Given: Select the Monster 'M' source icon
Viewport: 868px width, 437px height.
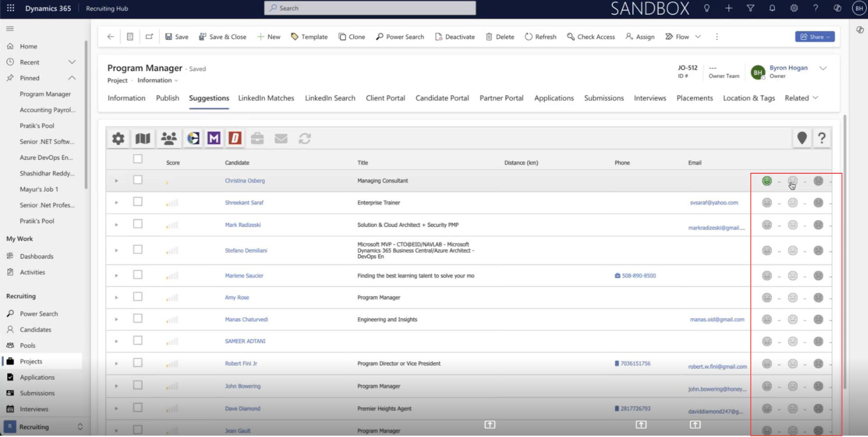Looking at the screenshot, I should (x=214, y=138).
